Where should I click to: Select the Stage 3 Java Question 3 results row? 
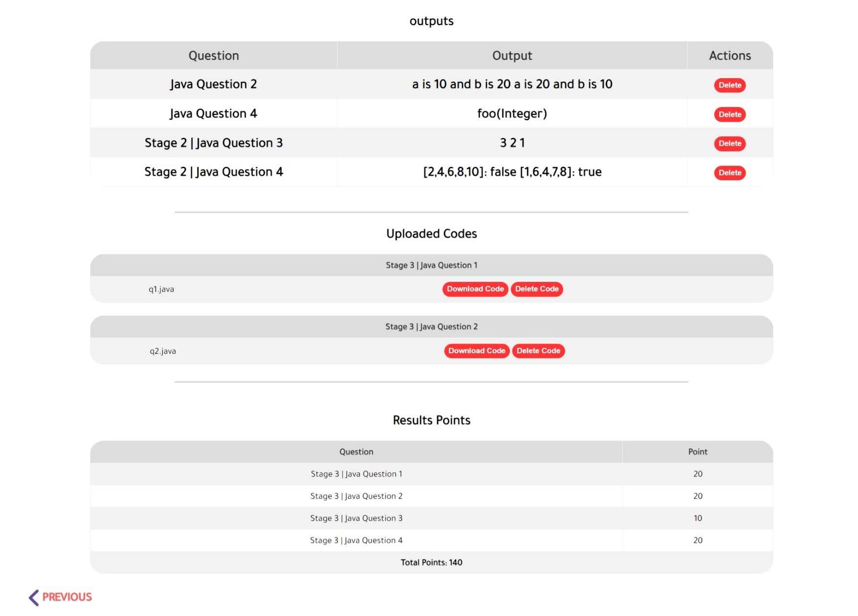click(431, 518)
